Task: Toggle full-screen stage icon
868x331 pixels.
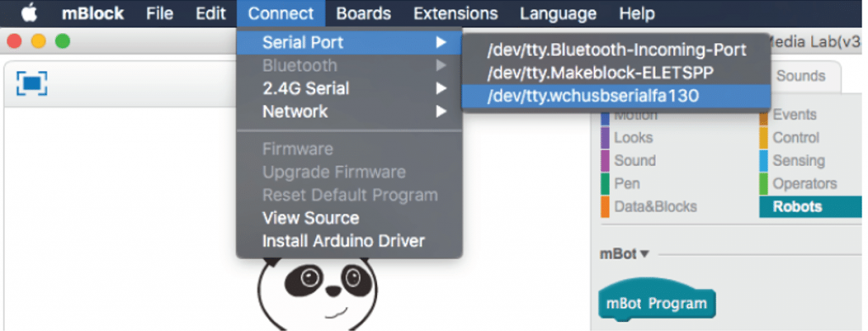Action: tap(31, 83)
